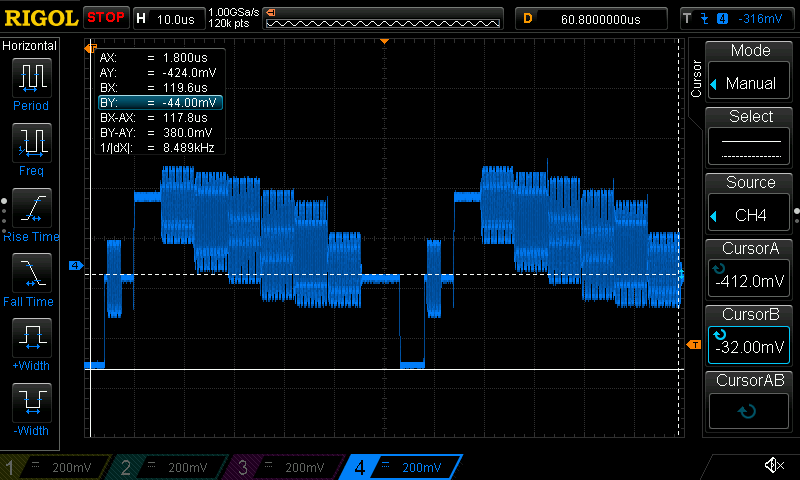Click the falling edge trigger icon
The image size is (800, 480).
click(705, 19)
